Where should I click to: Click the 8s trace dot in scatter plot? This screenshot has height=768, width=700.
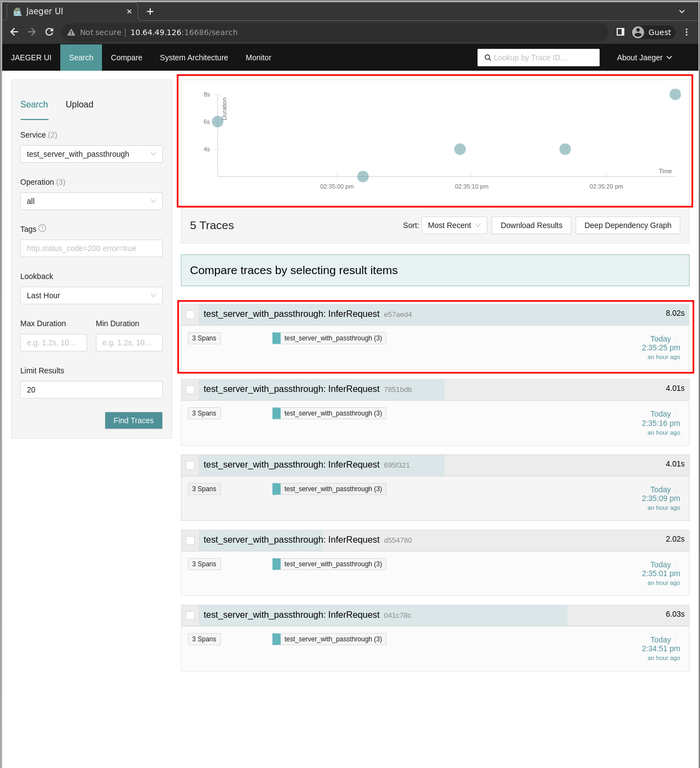click(x=675, y=94)
